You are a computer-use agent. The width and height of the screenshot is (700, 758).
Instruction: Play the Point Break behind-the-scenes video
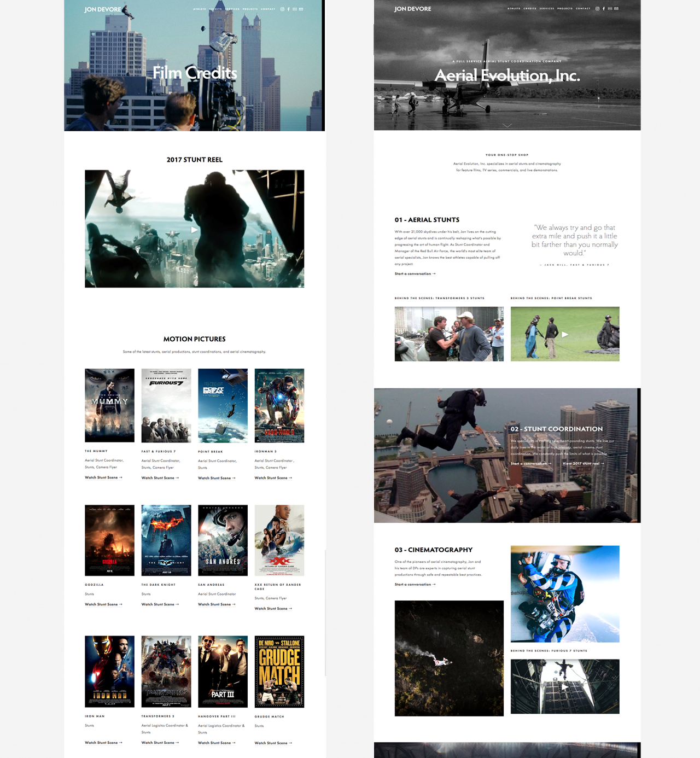[x=565, y=334]
